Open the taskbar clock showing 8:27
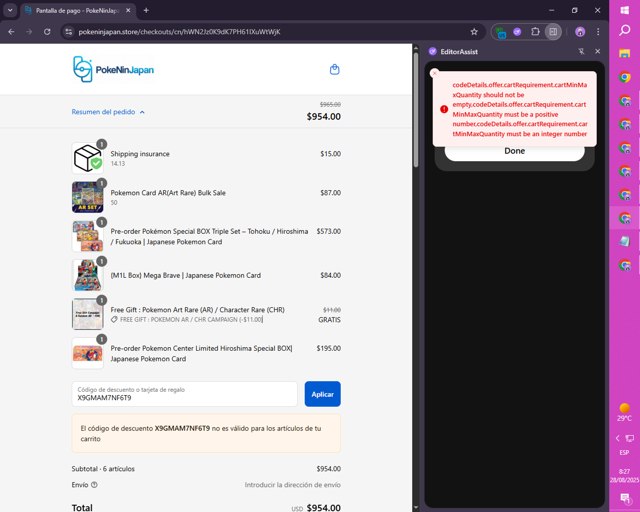The height and width of the screenshot is (512, 640). (x=624, y=476)
